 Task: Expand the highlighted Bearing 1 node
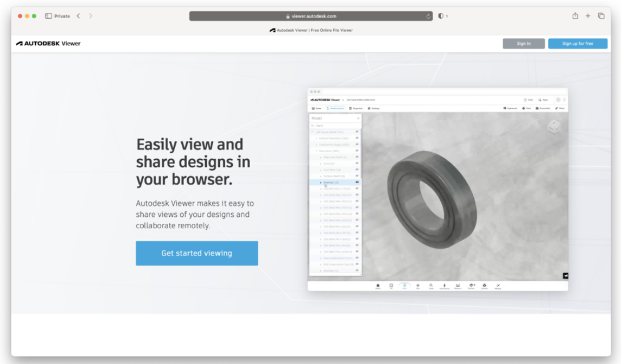pos(320,182)
